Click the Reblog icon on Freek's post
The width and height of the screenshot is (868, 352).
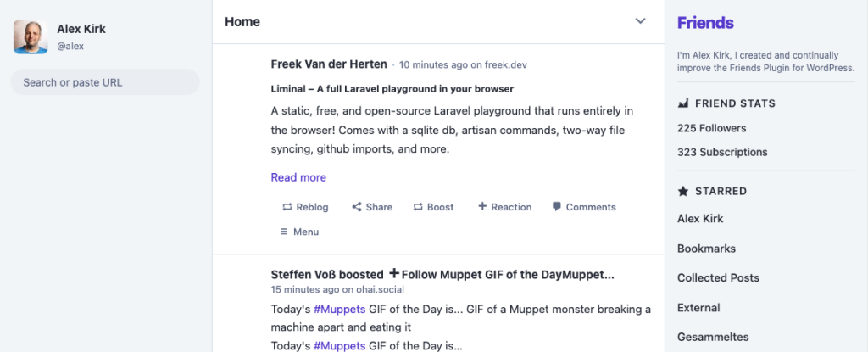(287, 207)
